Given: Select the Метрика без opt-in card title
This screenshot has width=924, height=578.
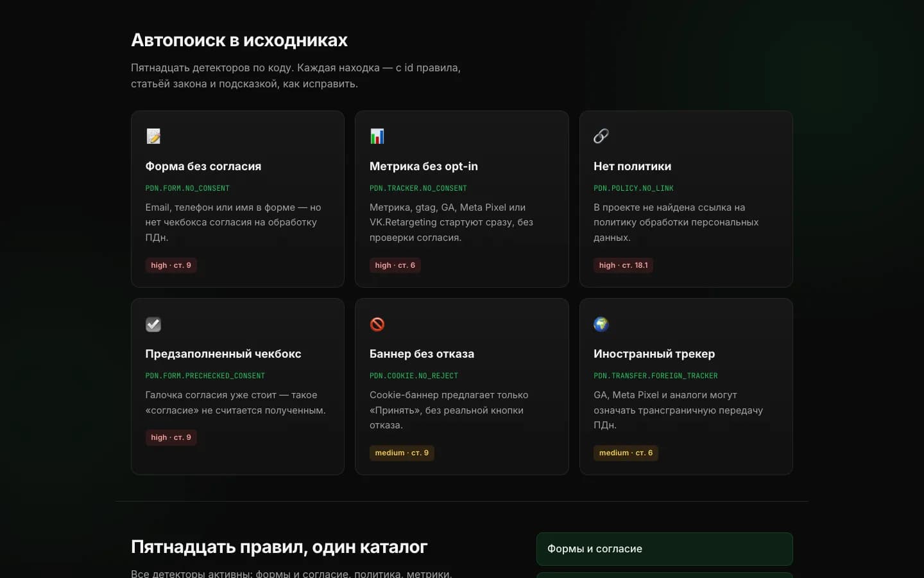Looking at the screenshot, I should pyautogui.click(x=424, y=166).
